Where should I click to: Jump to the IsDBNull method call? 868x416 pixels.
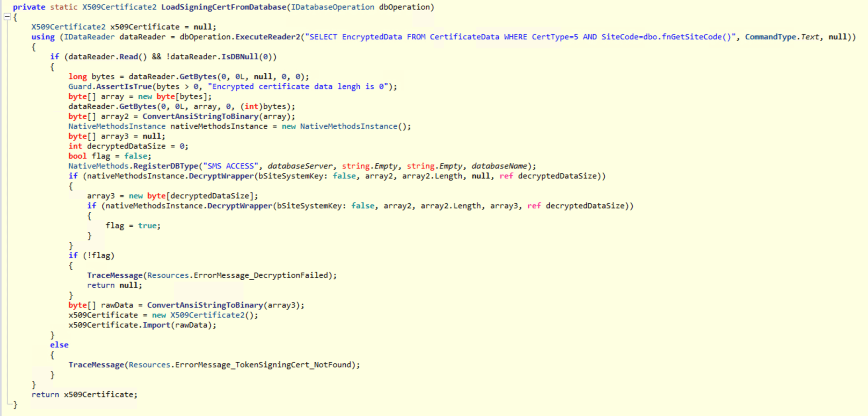[x=239, y=57]
